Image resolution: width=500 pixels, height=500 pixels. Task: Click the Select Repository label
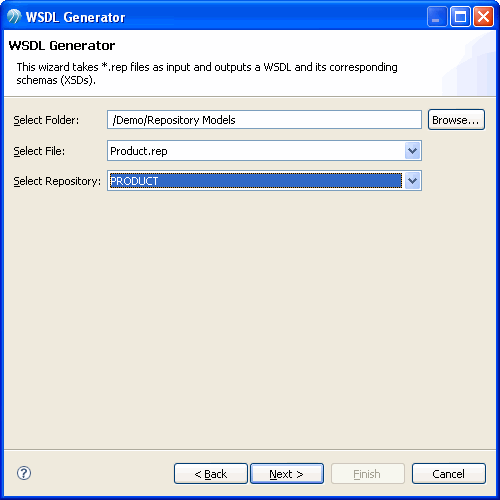pyautogui.click(x=57, y=181)
